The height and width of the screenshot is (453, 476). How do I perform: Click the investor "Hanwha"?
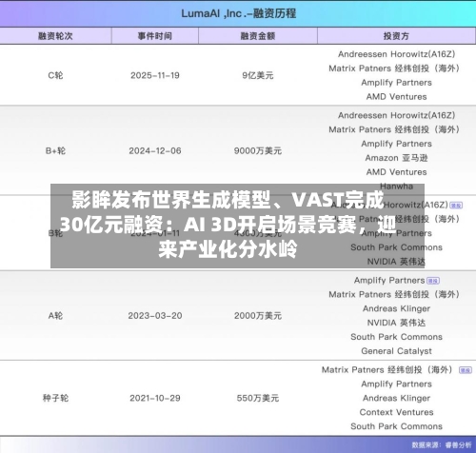pyautogui.click(x=396, y=186)
